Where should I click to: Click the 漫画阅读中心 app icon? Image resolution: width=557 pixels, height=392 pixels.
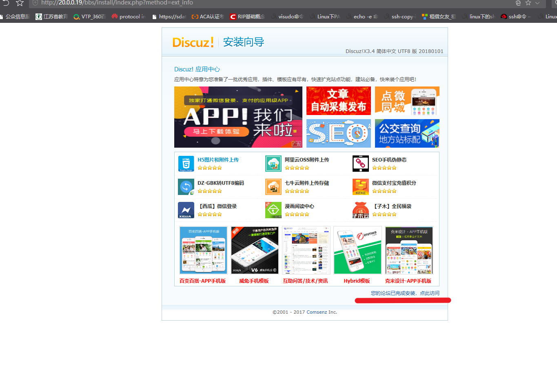coord(273,210)
